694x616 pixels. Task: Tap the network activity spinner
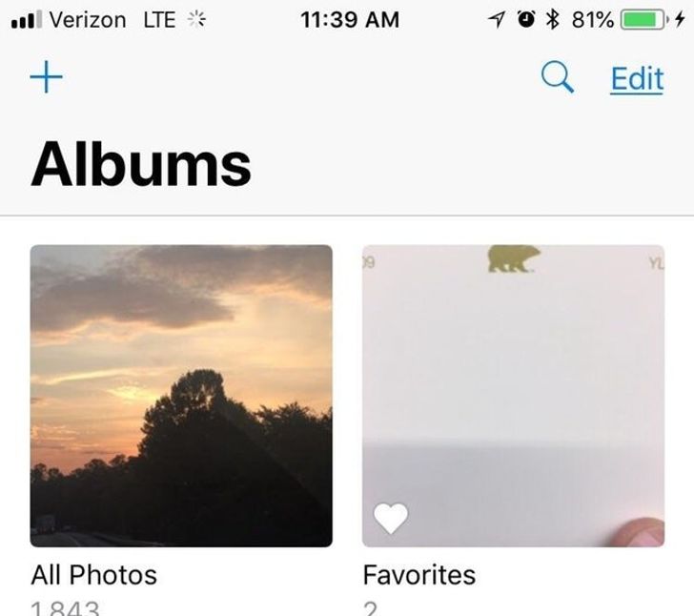click(197, 20)
